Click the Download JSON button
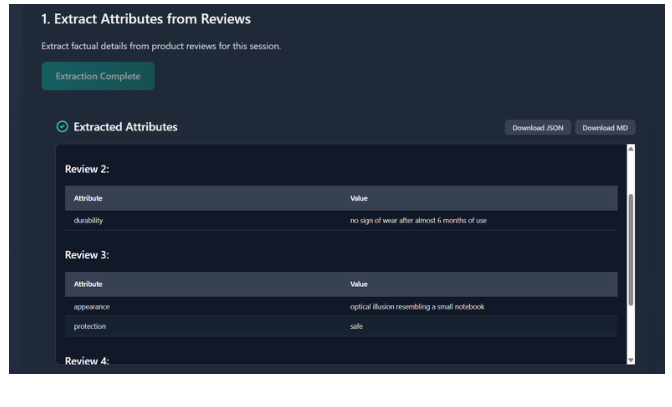Image resolution: width=672 pixels, height=407 pixels. pyautogui.click(x=538, y=128)
